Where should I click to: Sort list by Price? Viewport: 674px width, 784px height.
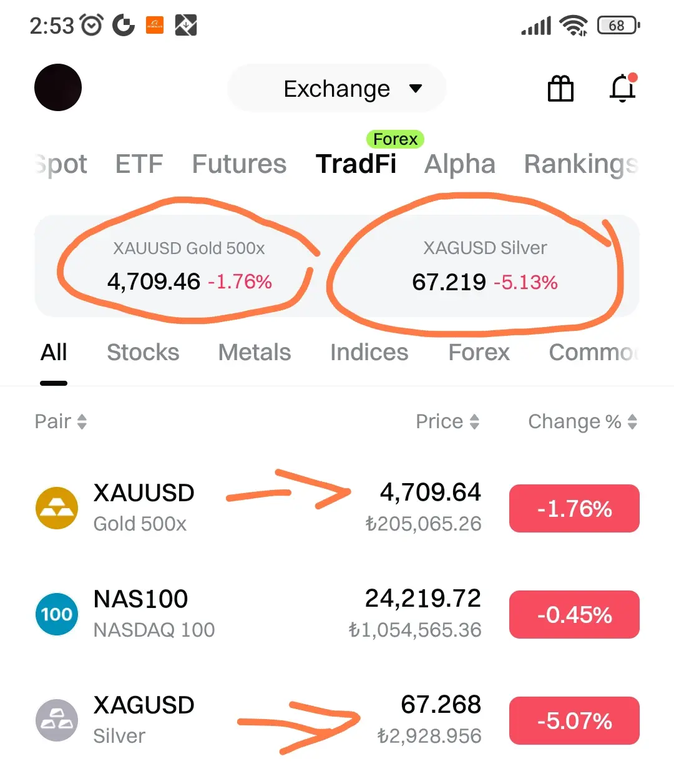[447, 421]
